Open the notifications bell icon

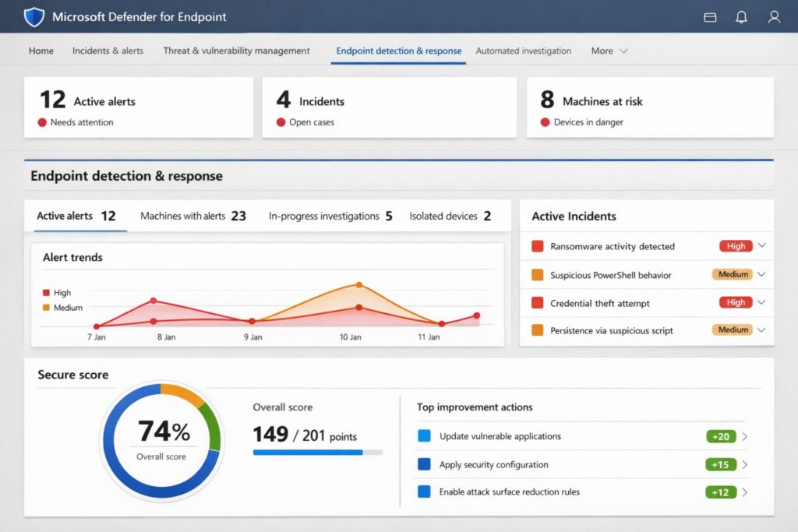741,16
